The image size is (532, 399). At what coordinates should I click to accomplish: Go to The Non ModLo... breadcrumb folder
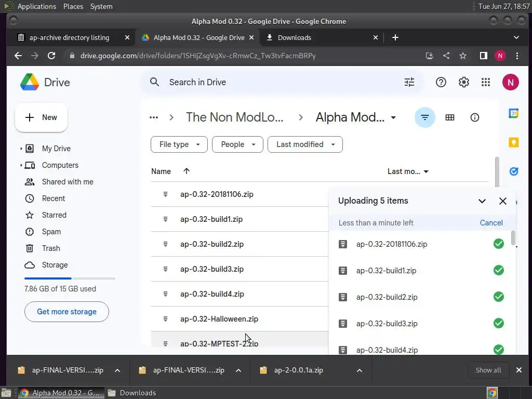point(234,117)
